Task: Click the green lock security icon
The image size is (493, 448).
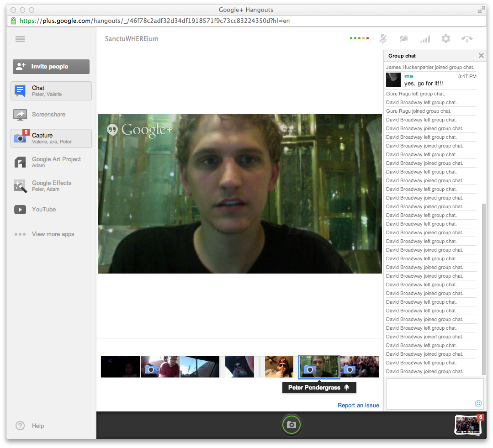Action: (13, 21)
